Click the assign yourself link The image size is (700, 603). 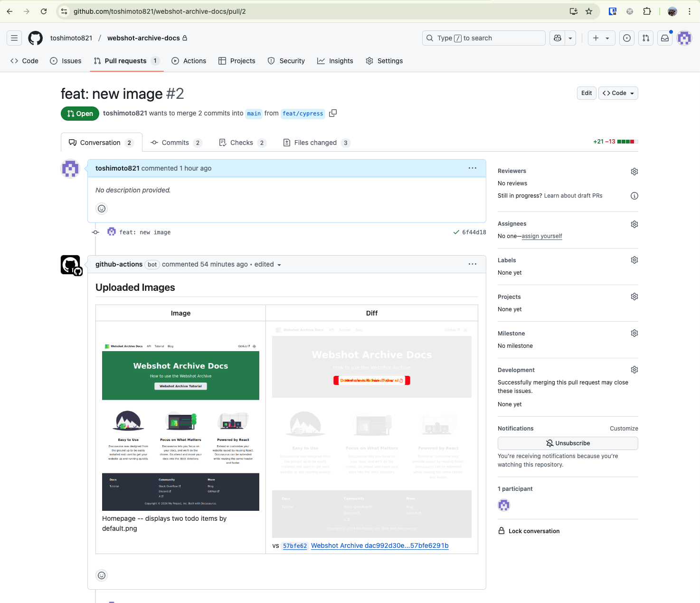click(541, 236)
